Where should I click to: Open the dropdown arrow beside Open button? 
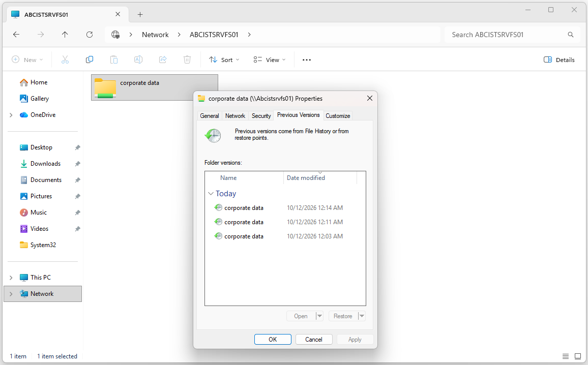(319, 316)
